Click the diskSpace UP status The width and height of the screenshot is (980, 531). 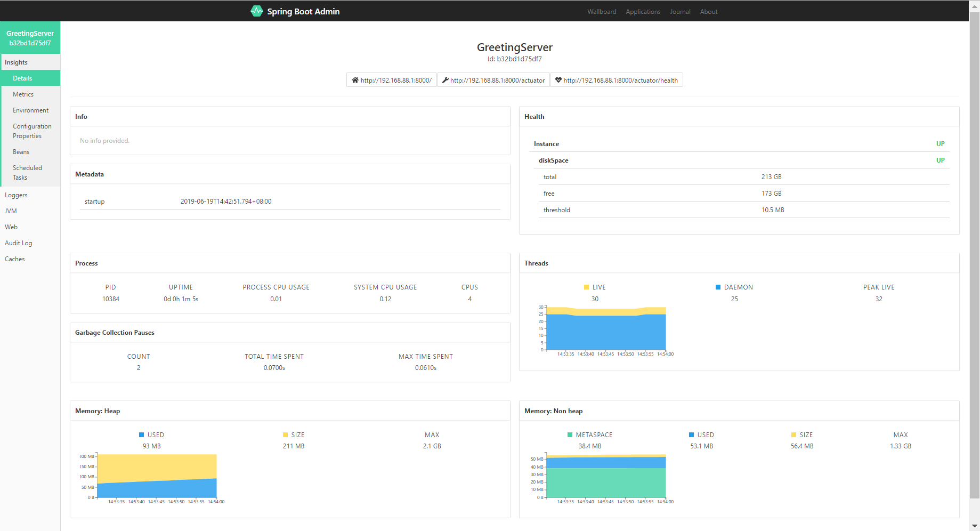[941, 160]
